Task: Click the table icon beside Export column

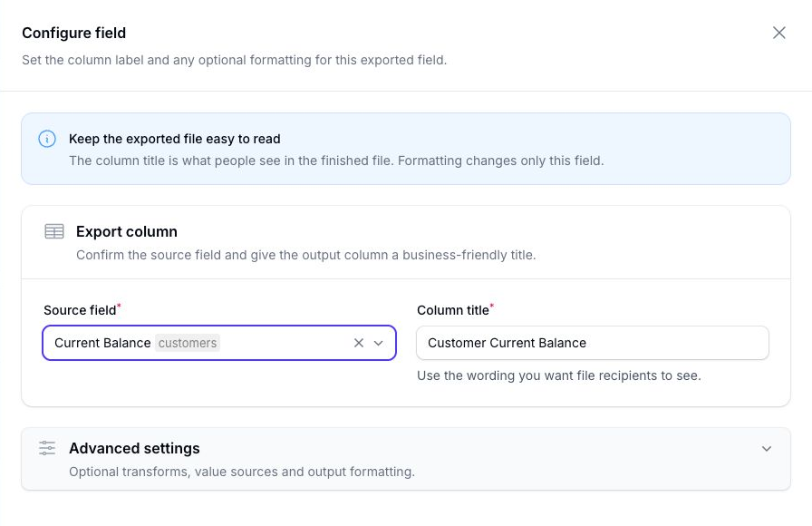Action: click(x=54, y=231)
